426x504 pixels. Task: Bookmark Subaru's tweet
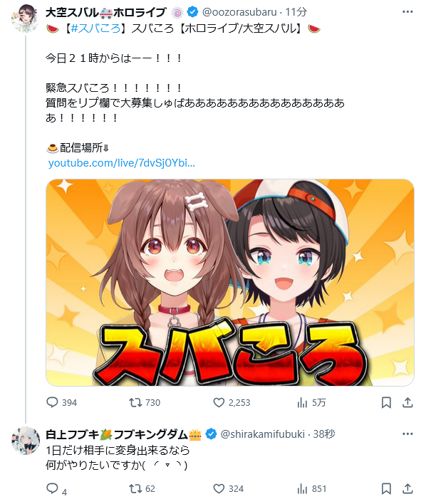coord(386,402)
